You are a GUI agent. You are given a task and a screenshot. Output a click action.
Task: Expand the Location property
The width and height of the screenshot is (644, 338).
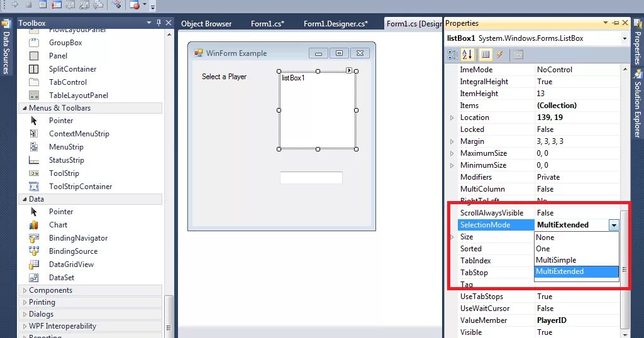pyautogui.click(x=452, y=117)
